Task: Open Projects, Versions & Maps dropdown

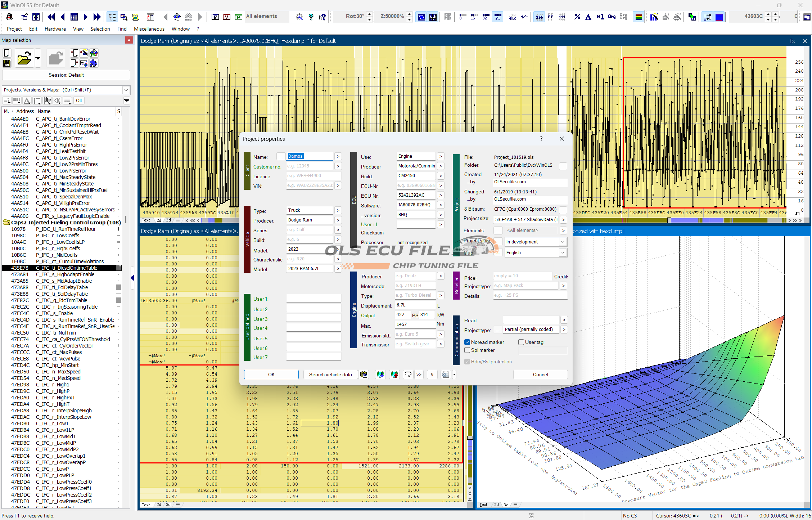Action: 126,90
